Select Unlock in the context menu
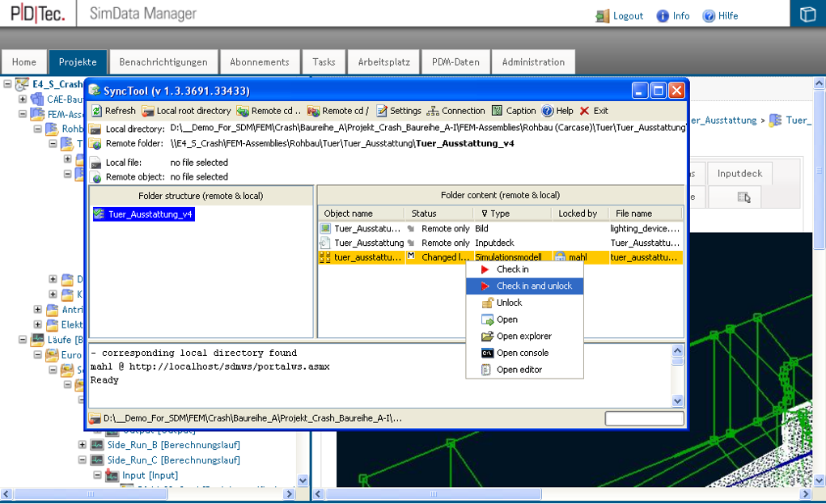 (525, 303)
